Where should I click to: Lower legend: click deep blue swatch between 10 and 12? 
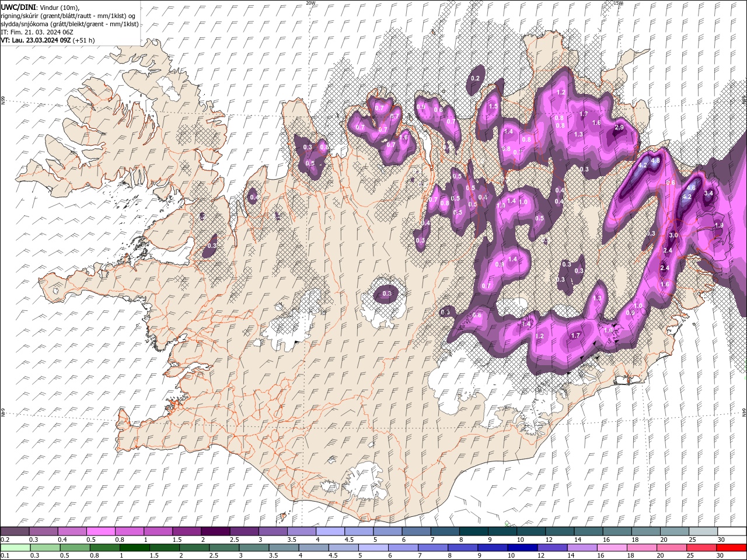point(522,548)
